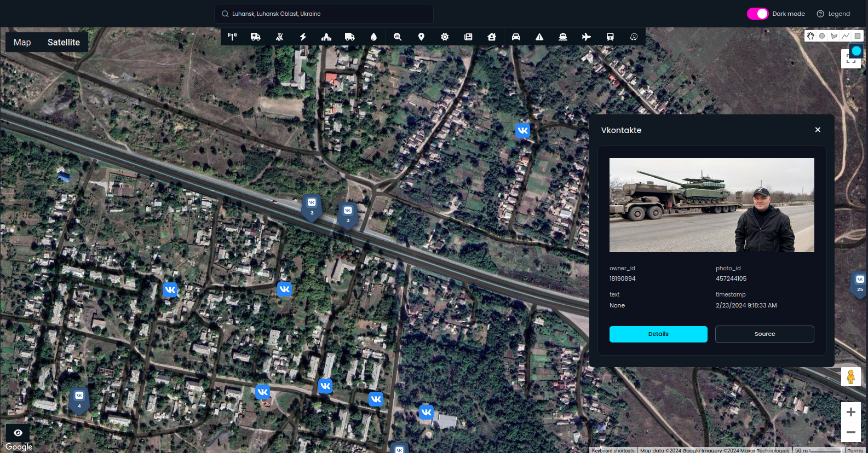Click the Keyboard shortcuts link
The image size is (868, 453).
pos(613,450)
